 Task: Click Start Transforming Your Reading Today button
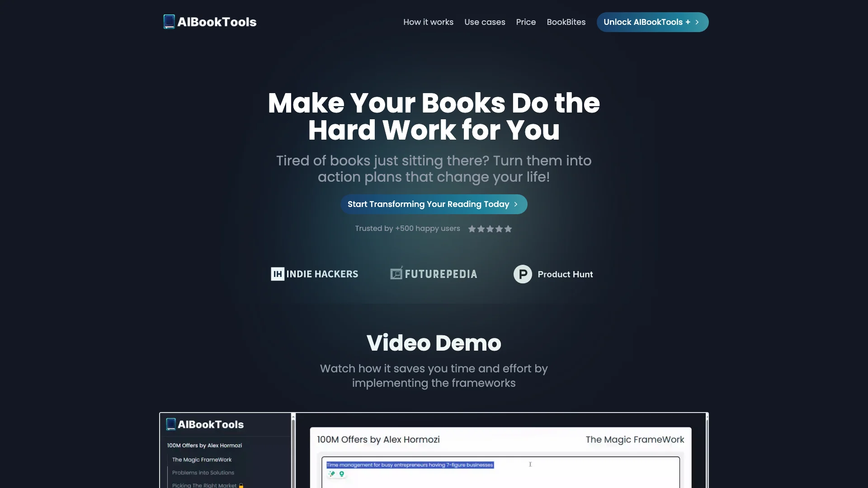434,204
